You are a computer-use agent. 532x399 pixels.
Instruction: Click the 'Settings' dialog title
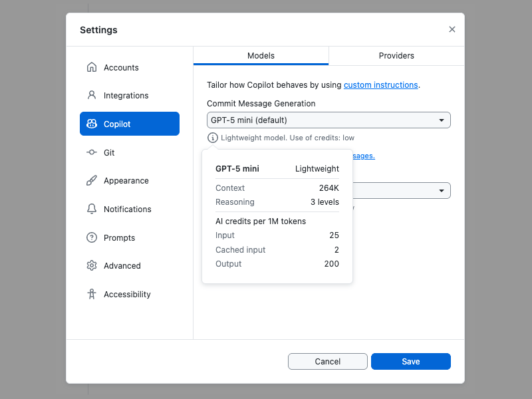[98, 30]
